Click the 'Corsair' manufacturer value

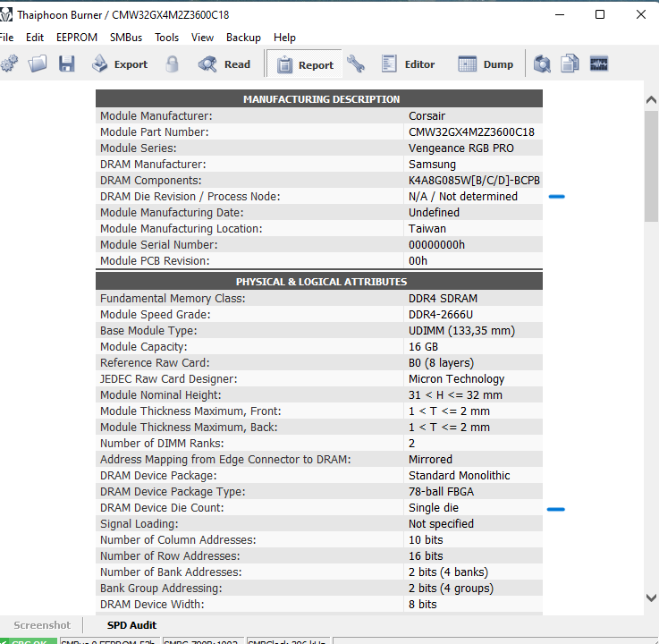click(x=427, y=116)
